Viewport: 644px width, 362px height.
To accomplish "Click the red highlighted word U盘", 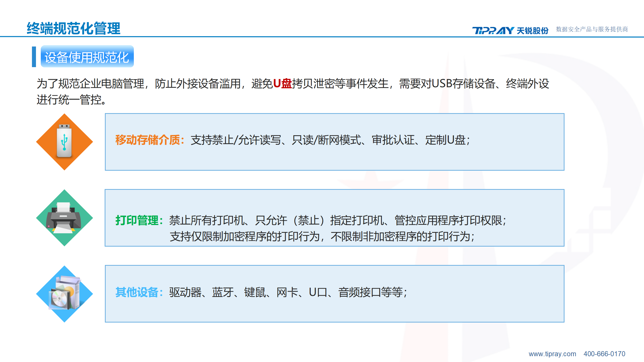I will point(282,84).
